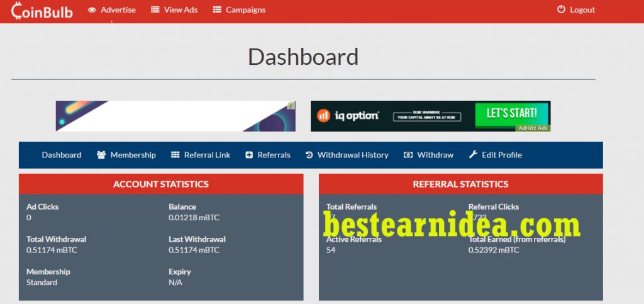Click the Balance value 0.01218 mBTC
Image resolution: width=644 pixels, height=304 pixels.
coord(194,218)
